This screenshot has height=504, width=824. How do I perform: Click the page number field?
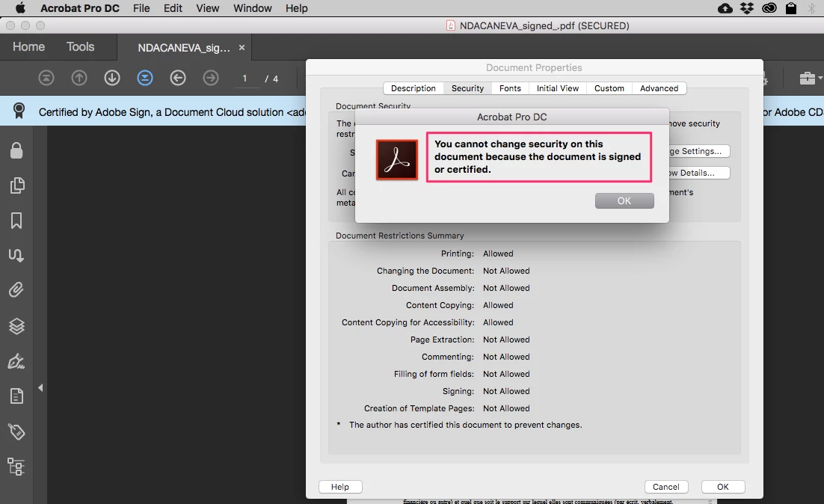245,79
